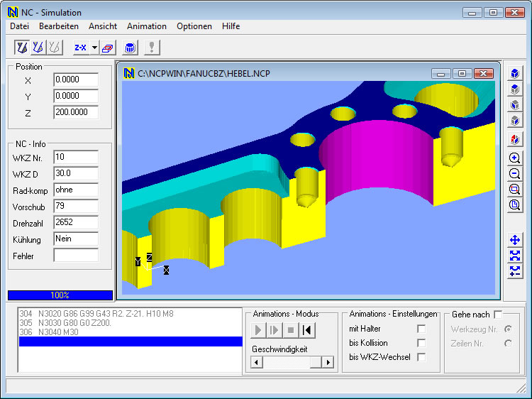
Task: Open the Bearbeiten menu
Action: (59, 26)
